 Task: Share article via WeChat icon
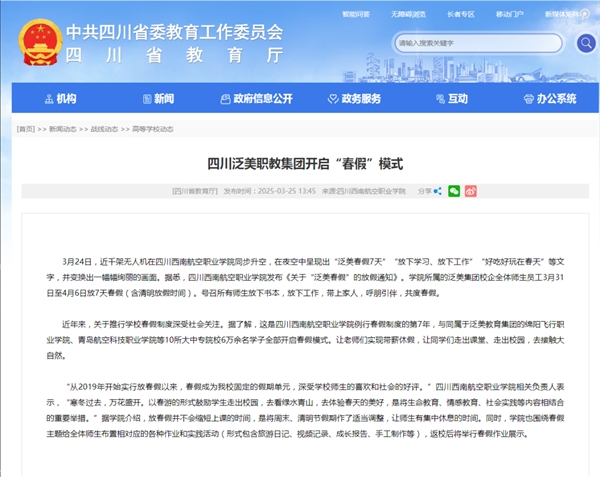coord(454,190)
